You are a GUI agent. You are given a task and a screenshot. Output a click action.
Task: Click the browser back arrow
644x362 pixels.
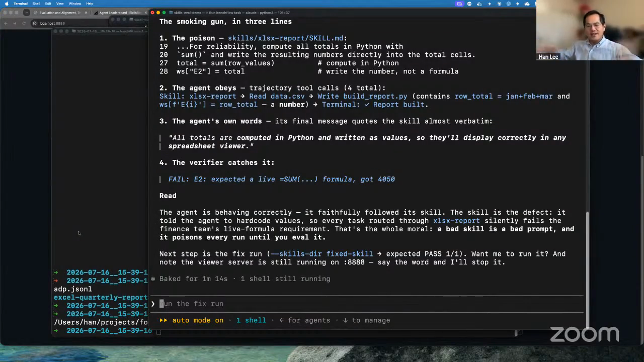click(6, 23)
